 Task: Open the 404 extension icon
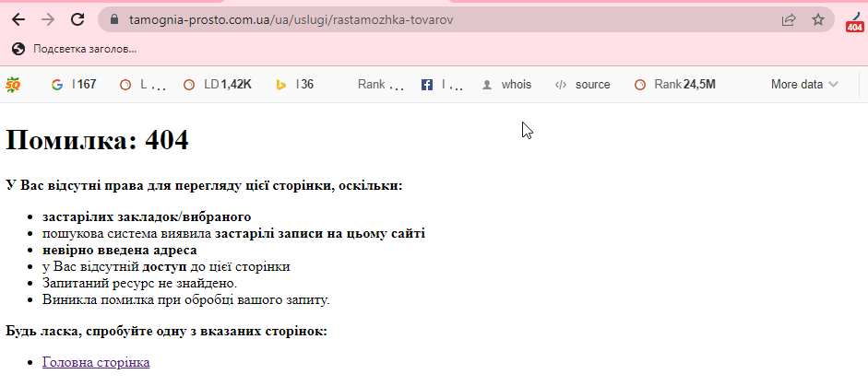pos(855,21)
